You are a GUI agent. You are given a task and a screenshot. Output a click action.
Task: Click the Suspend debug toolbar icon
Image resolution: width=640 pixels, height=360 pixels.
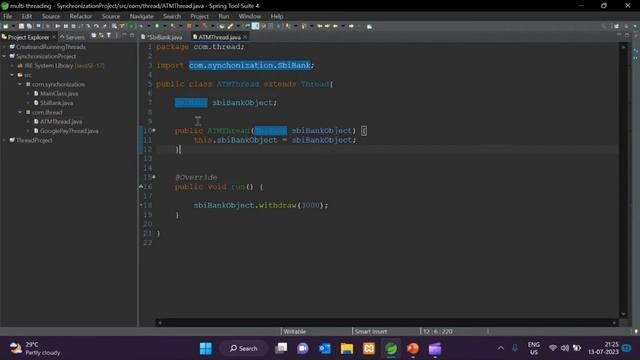point(66,26)
